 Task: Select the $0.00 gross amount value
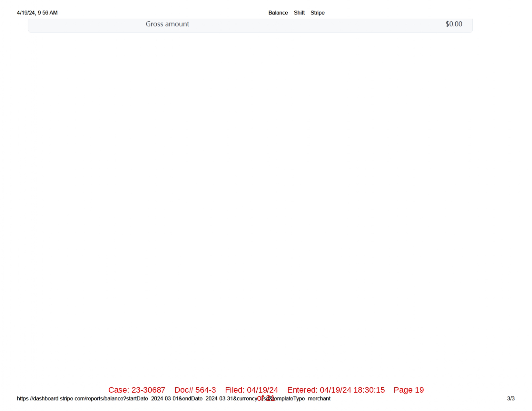454,24
